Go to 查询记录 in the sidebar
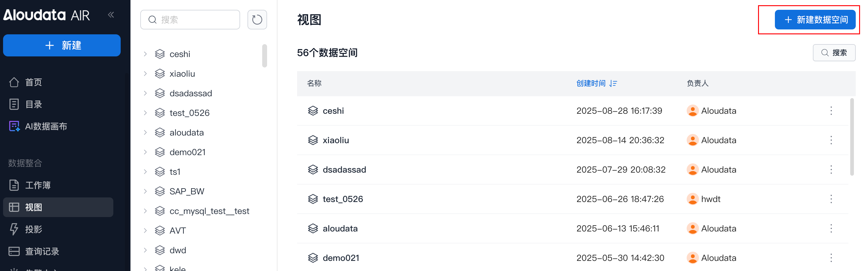The height and width of the screenshot is (271, 868). click(42, 251)
